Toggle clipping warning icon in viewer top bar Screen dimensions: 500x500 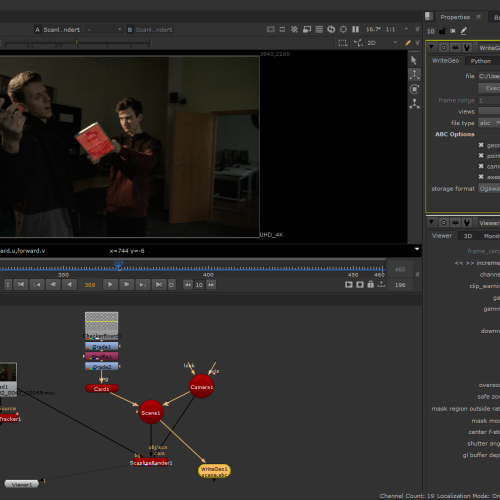coord(271,29)
